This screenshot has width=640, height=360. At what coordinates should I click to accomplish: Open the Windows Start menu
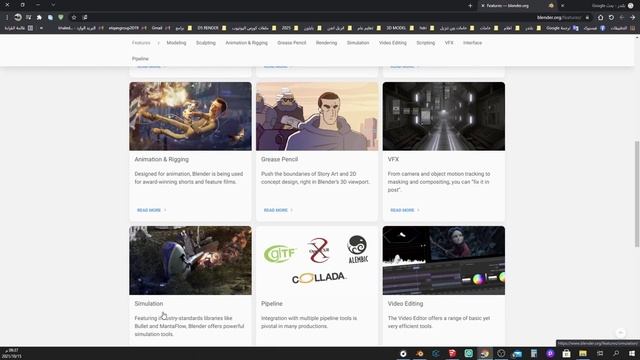click(x=632, y=353)
